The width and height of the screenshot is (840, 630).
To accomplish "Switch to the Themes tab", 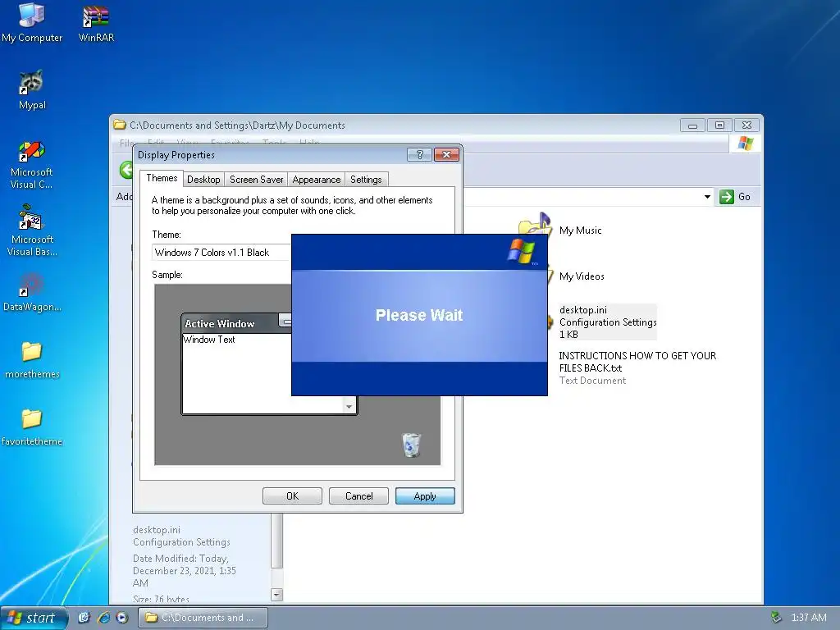I will (162, 178).
